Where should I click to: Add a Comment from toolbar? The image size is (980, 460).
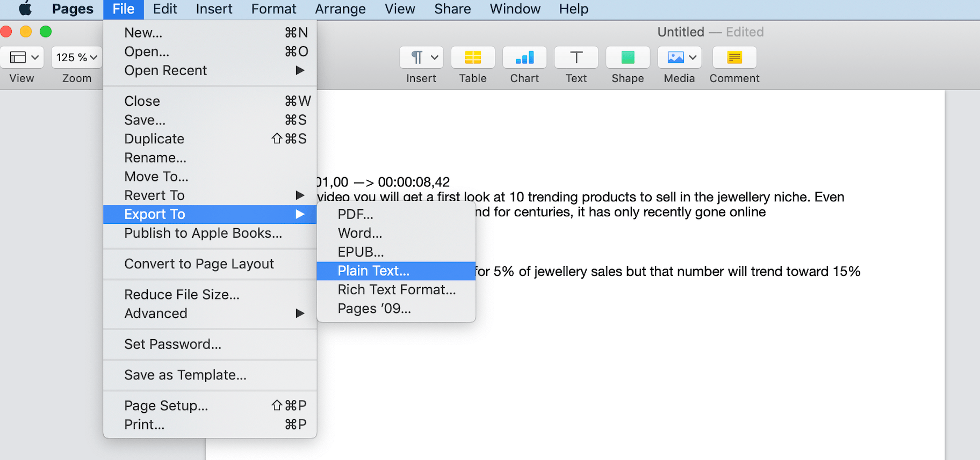[734, 57]
